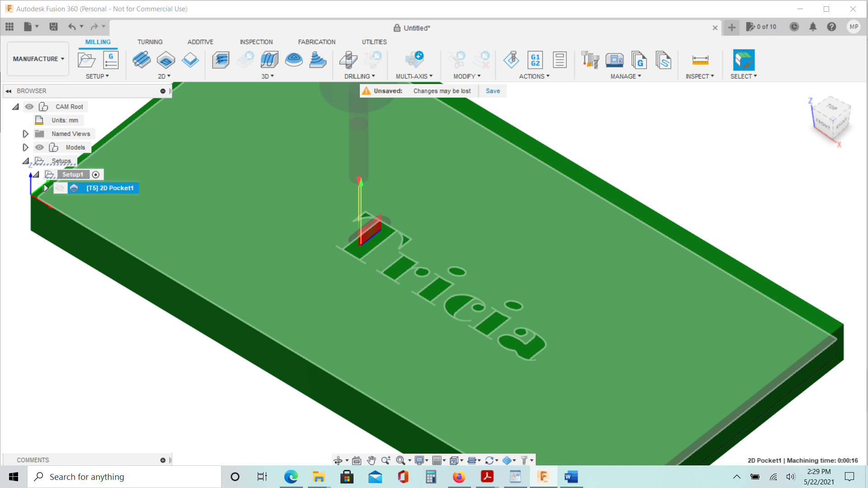Expand the Named Views node
Viewport: 868px width, 488px height.
pyautogui.click(x=25, y=134)
